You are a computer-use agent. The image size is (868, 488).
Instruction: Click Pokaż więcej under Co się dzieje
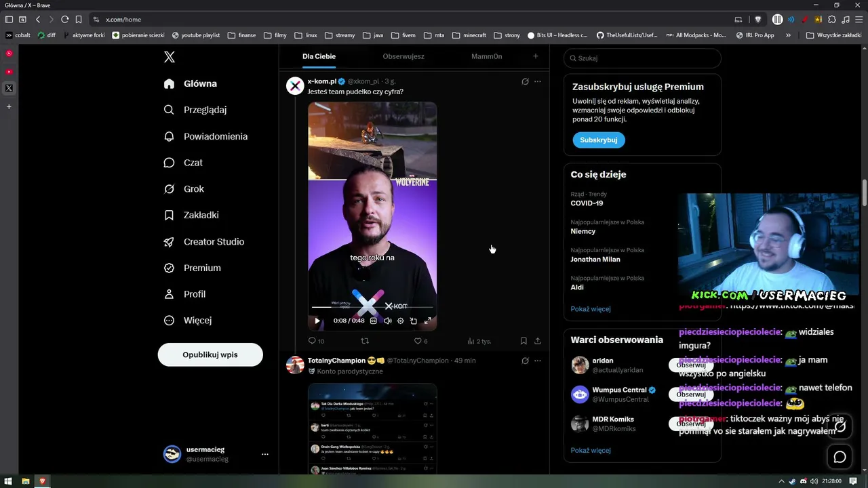[x=591, y=309]
